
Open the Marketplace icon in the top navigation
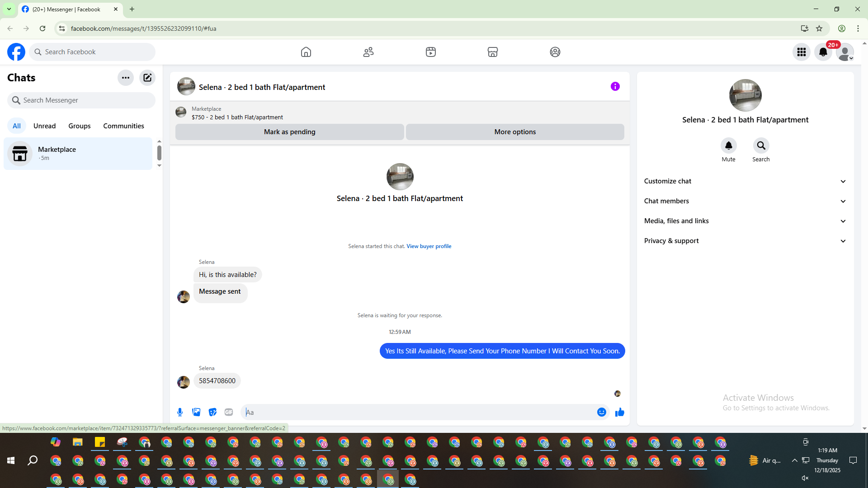(493, 52)
